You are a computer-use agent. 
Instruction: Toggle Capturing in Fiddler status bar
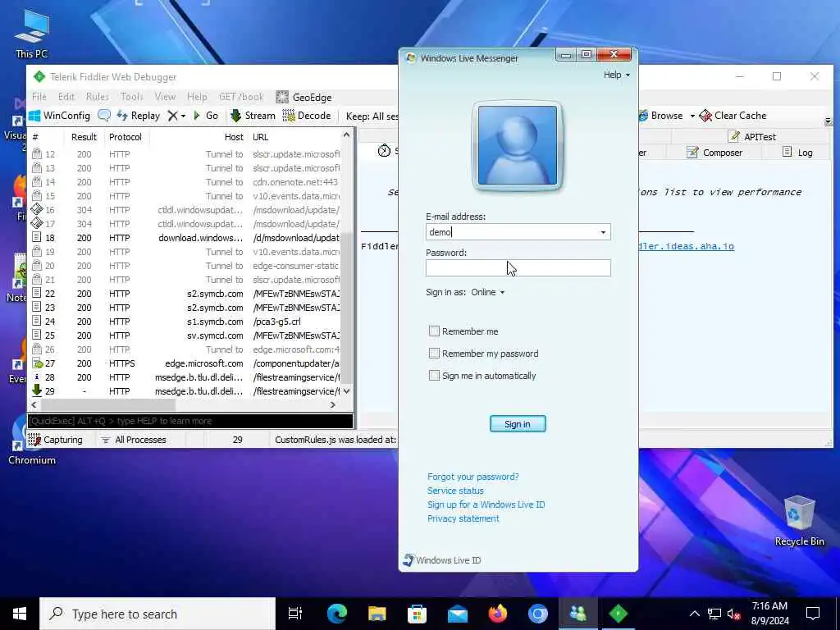click(56, 440)
